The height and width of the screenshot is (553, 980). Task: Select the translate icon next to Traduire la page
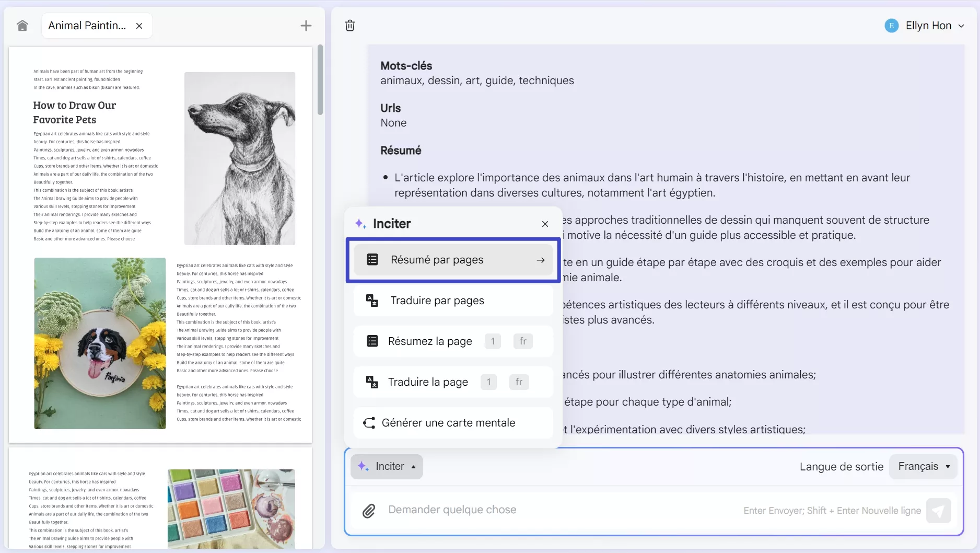[x=371, y=382]
